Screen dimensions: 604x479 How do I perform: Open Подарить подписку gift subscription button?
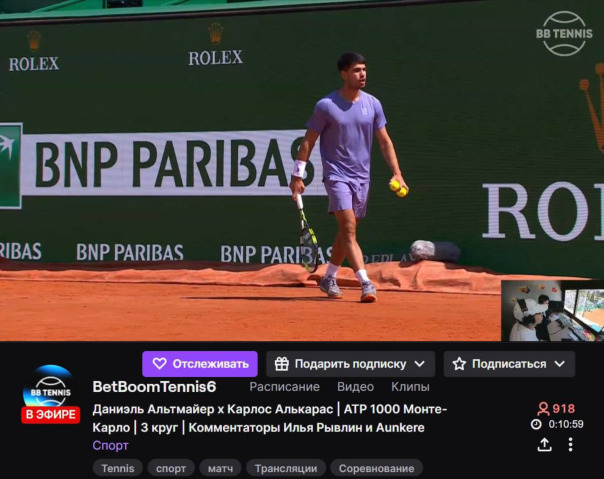[350, 364]
